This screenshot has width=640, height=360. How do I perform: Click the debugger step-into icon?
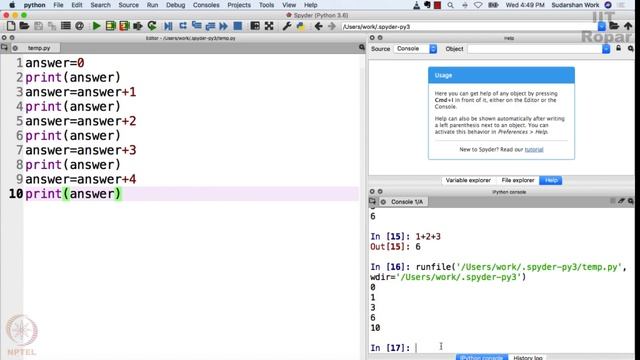[x=197, y=27]
